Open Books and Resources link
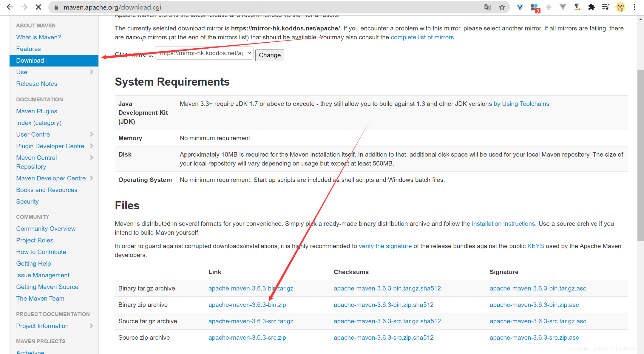644x354 pixels. [47, 190]
